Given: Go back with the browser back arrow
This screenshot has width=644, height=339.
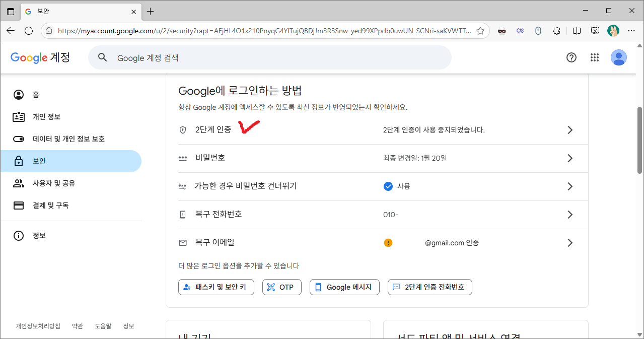Looking at the screenshot, I should coord(11,31).
